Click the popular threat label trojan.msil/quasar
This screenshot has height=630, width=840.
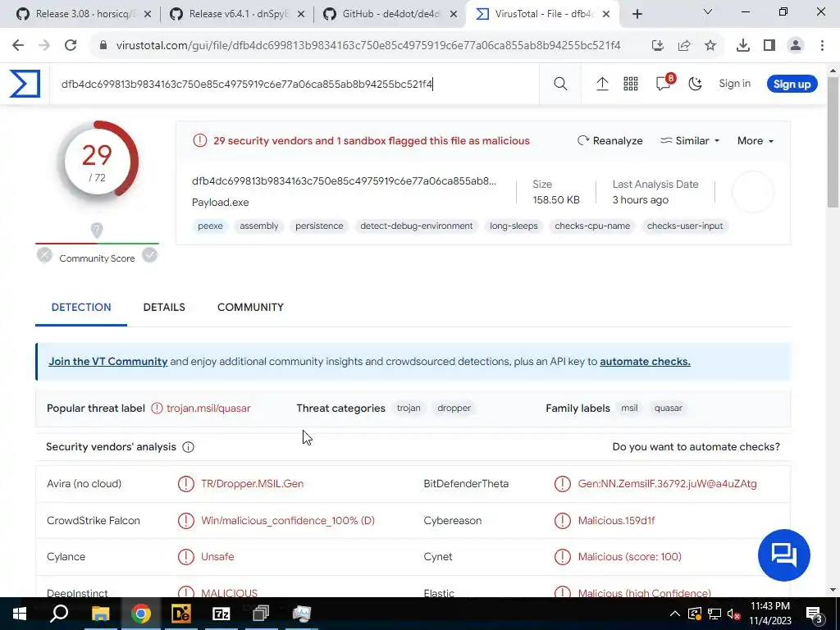208,409
